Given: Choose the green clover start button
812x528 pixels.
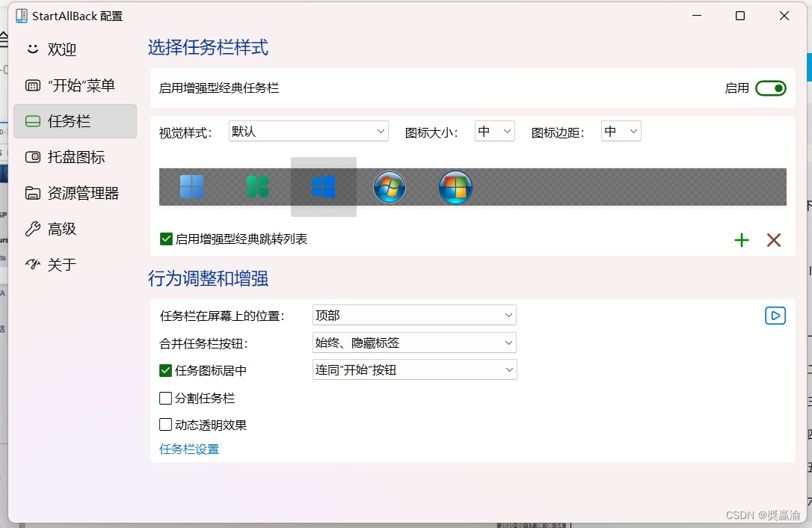Looking at the screenshot, I should coord(257,186).
